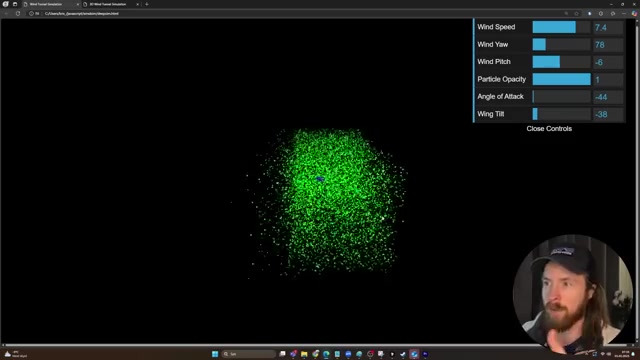Focus the Particle Opacity value field
The width and height of the screenshot is (640, 360).
click(608, 80)
